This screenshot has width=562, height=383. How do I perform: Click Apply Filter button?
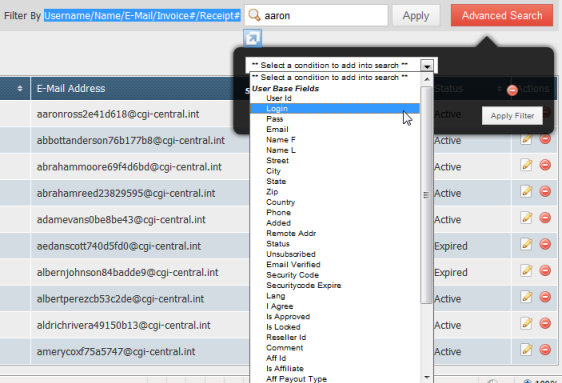pyautogui.click(x=512, y=116)
